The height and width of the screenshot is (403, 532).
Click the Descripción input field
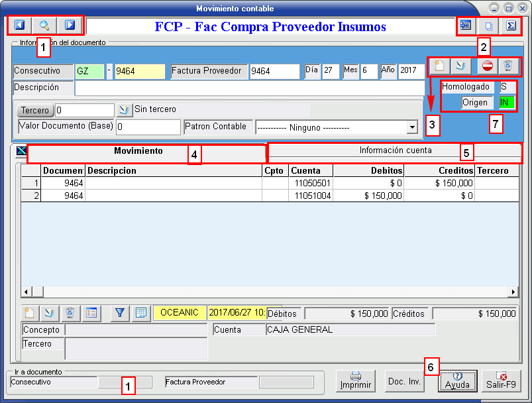click(x=249, y=88)
